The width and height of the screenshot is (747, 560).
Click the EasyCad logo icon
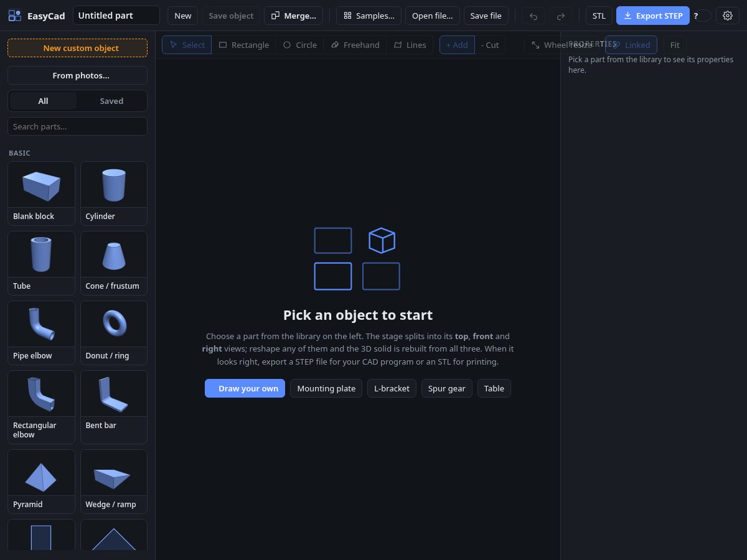tap(15, 16)
